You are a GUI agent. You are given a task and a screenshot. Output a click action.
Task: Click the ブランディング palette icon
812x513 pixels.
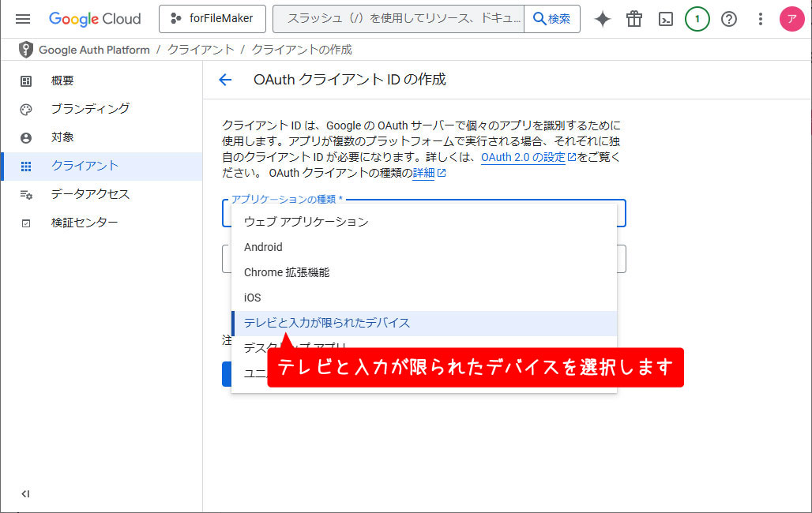coord(26,109)
